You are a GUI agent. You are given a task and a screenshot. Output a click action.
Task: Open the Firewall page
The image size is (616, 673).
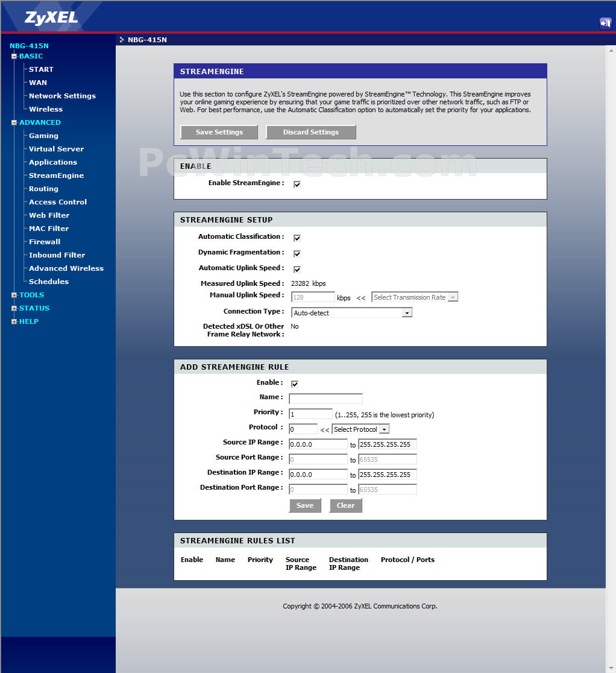(x=45, y=242)
